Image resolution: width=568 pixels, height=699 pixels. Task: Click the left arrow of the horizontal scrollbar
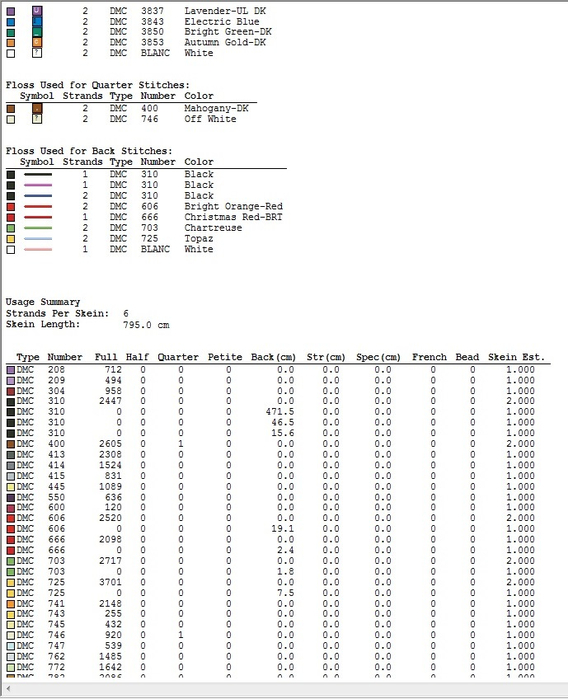point(8,689)
